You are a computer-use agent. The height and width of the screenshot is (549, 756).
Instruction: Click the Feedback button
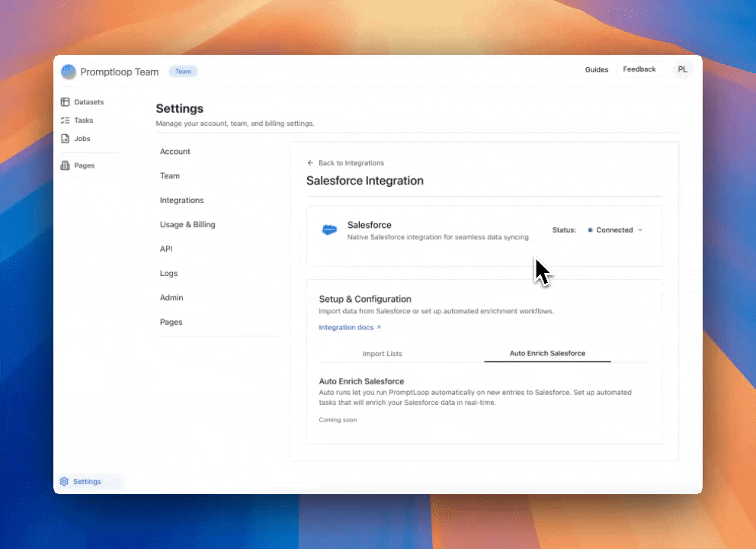point(639,69)
